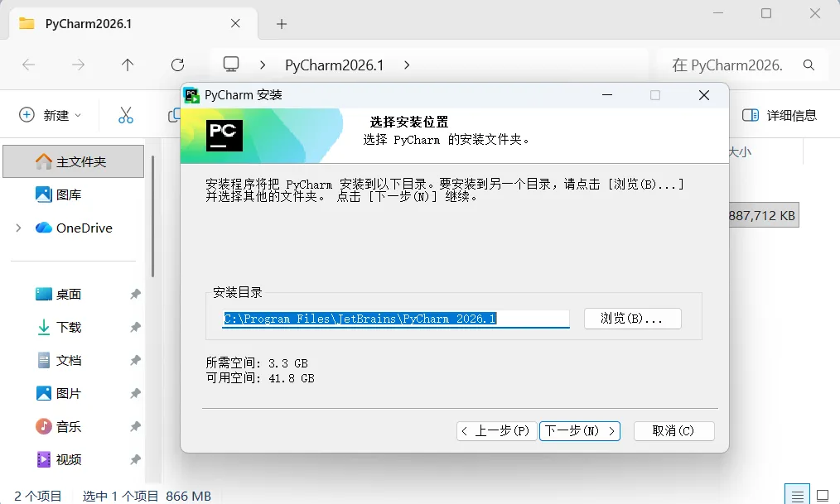Click the Cut scissors icon

point(126,115)
